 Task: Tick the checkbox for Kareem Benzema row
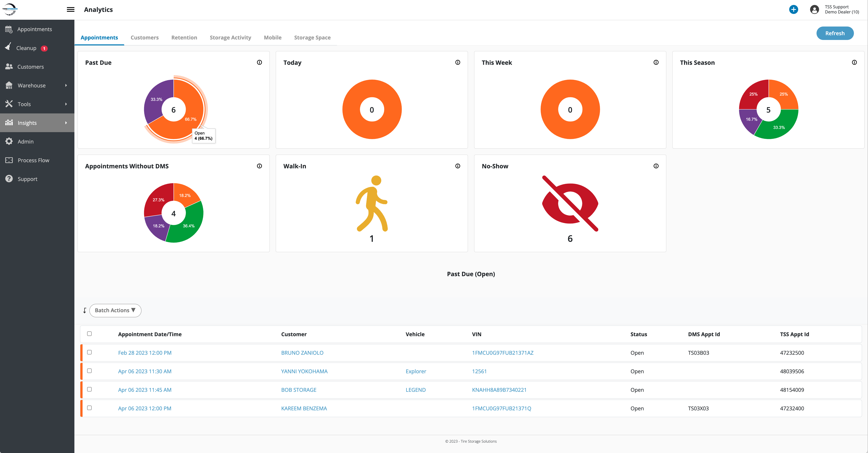89,408
